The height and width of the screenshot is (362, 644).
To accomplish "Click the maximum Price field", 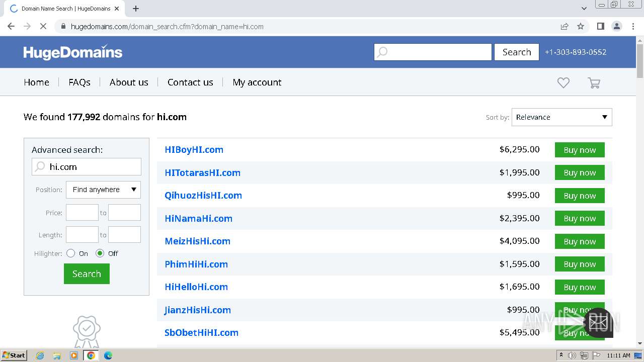I will pos(124,213).
